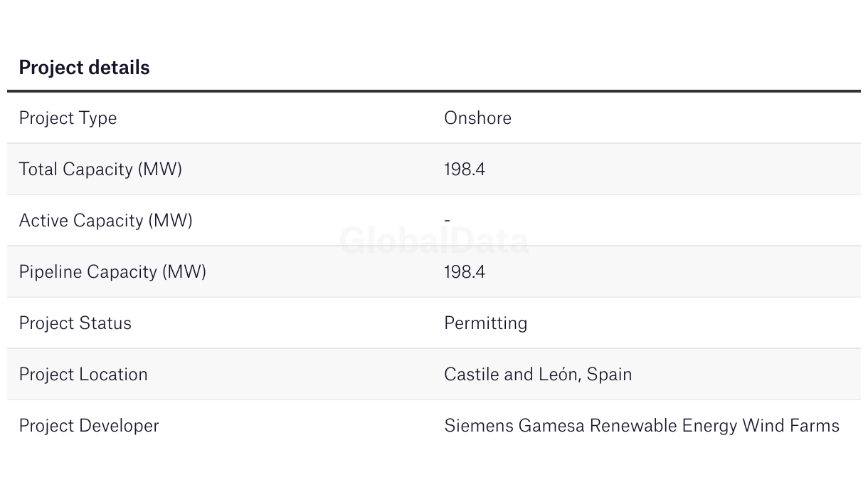Click the Onshore value
The image size is (868, 480).
click(477, 118)
